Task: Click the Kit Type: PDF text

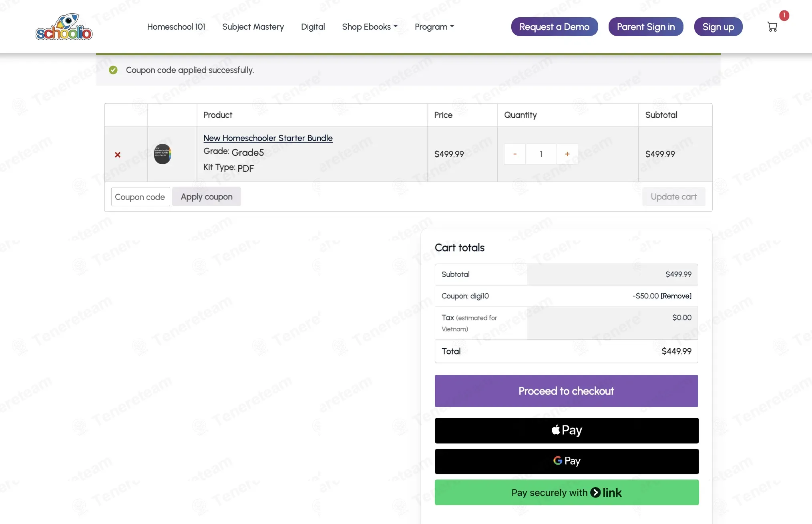Action: 229,168
